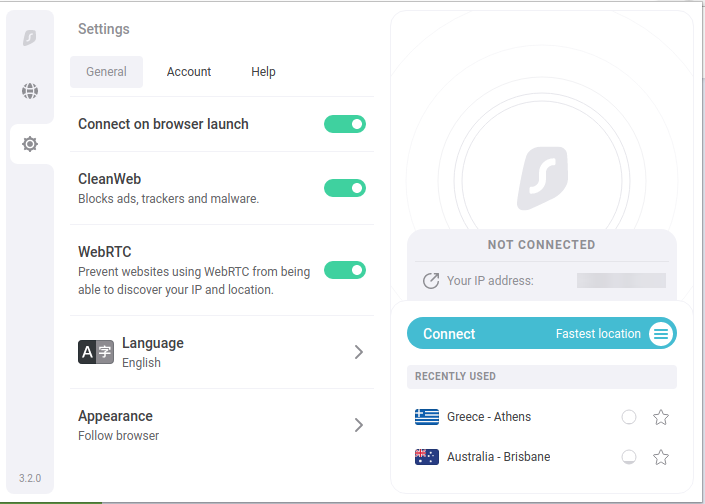Click Your IP address label
This screenshot has height=504, width=705.
coord(490,281)
